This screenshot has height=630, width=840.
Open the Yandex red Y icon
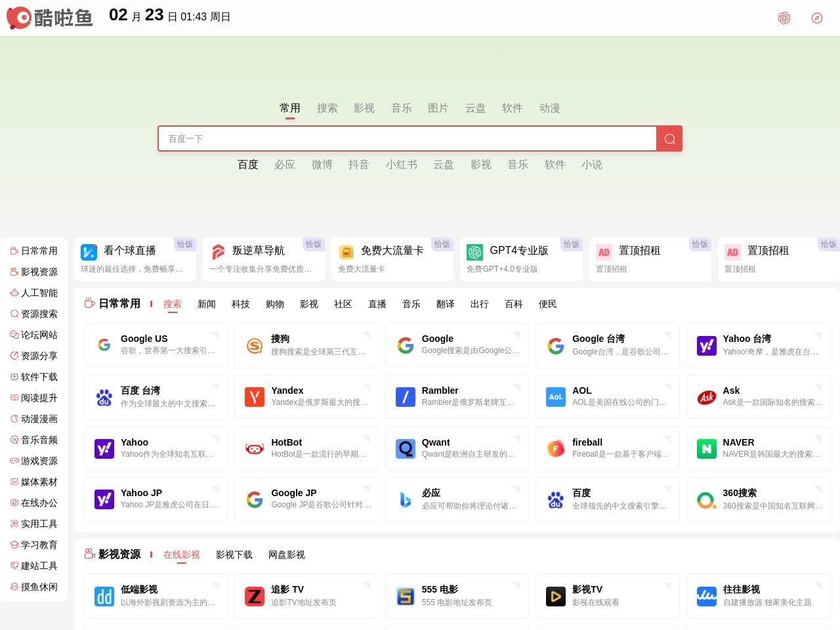[x=255, y=396]
